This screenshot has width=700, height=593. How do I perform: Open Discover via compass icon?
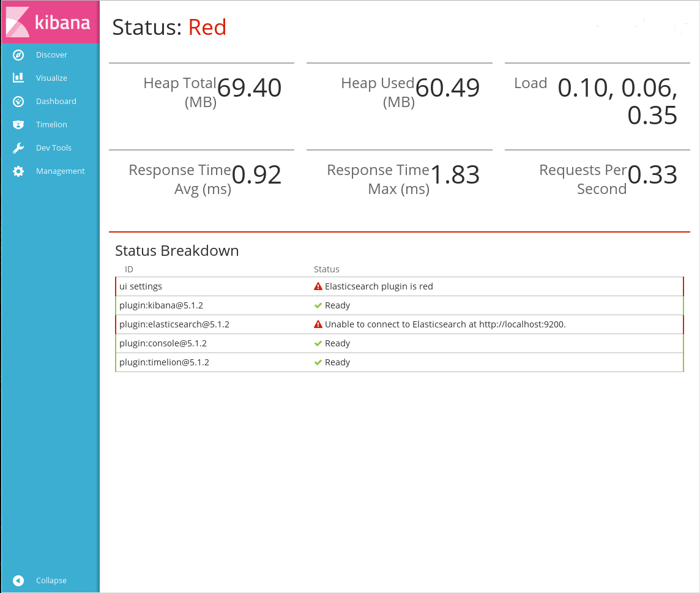coord(18,55)
